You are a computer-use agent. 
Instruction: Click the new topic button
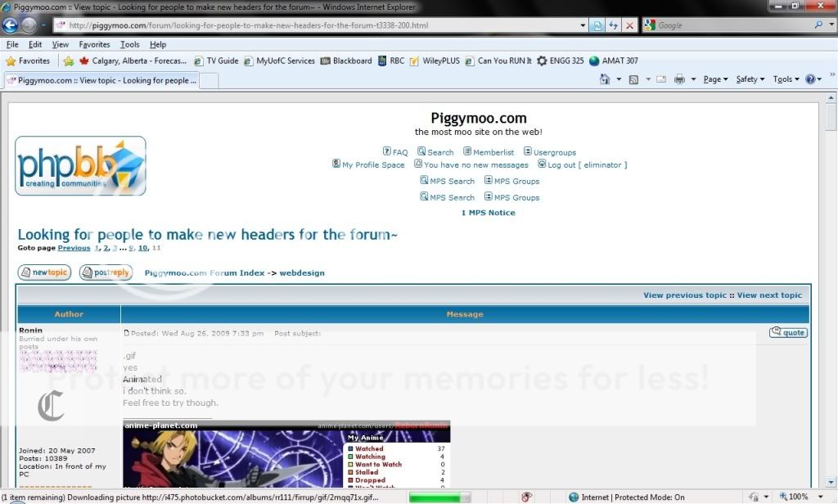click(x=44, y=272)
